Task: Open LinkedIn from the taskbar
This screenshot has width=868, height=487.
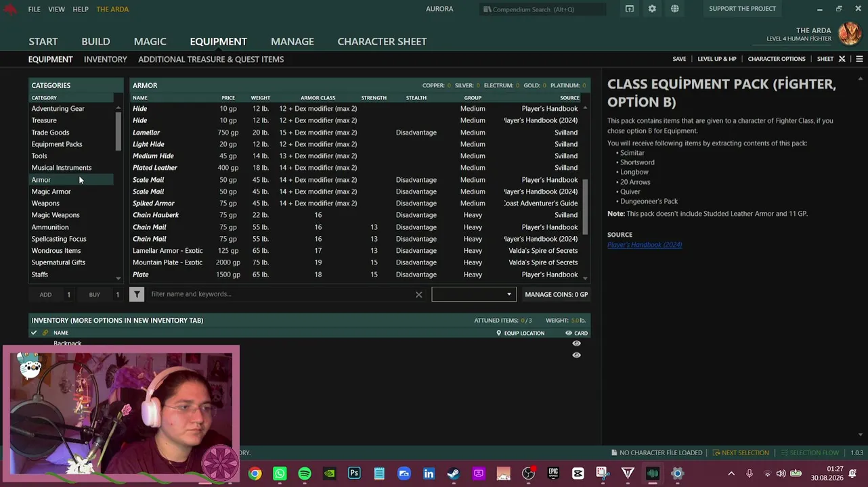Action: pos(429,473)
